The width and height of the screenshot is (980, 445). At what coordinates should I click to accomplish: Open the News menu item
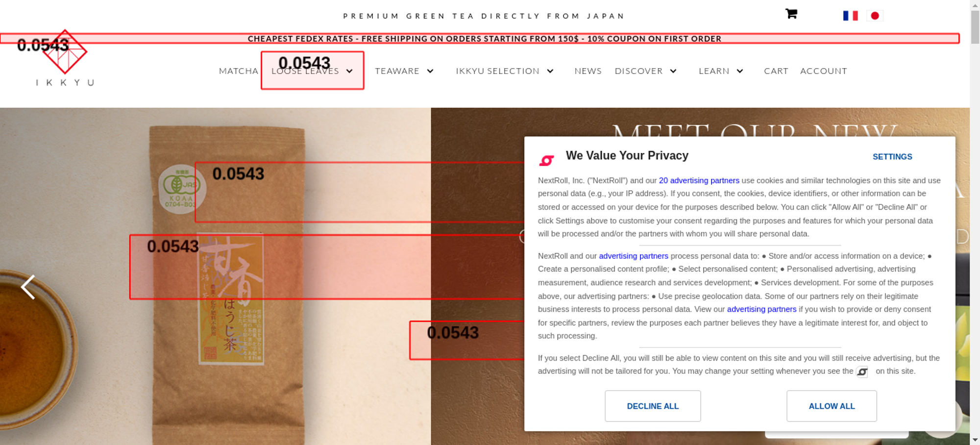pyautogui.click(x=588, y=71)
